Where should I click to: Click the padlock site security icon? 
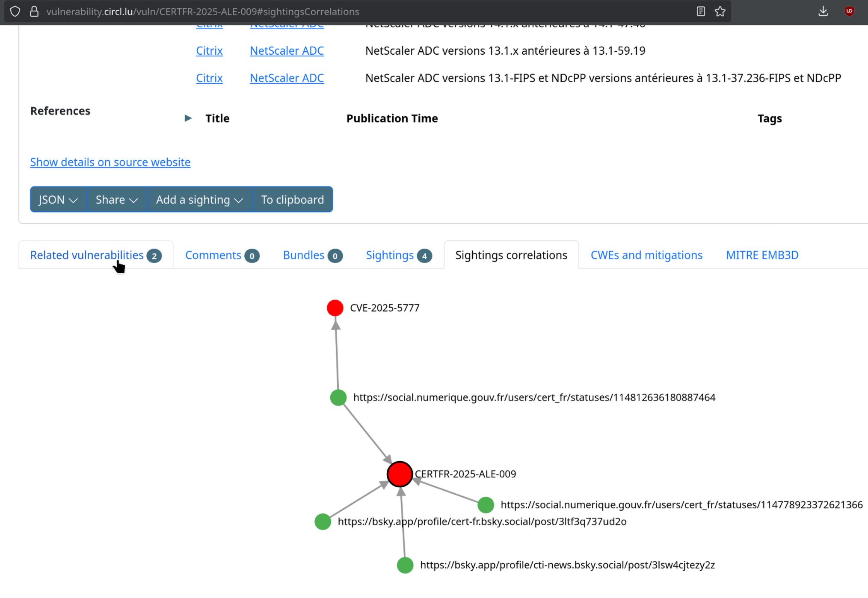coord(34,12)
